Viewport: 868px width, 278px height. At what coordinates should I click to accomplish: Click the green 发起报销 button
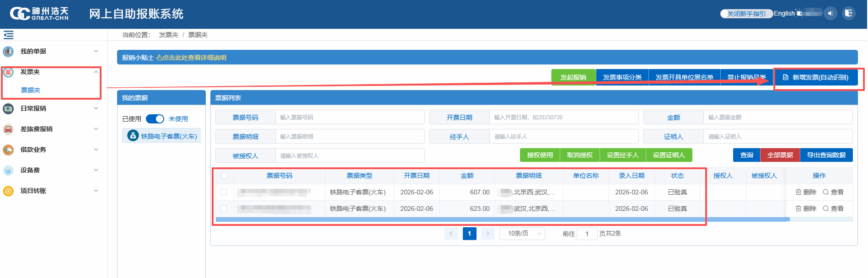573,77
